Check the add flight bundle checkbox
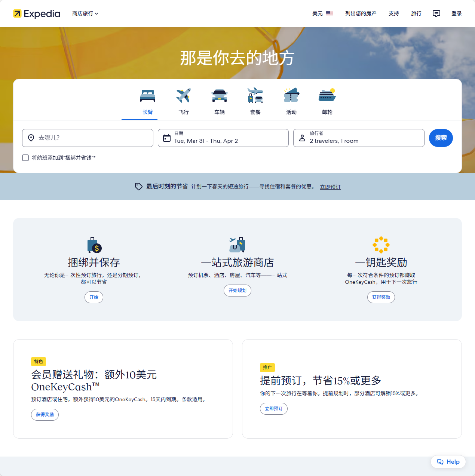Screen dimensions: 475x476 point(25,158)
